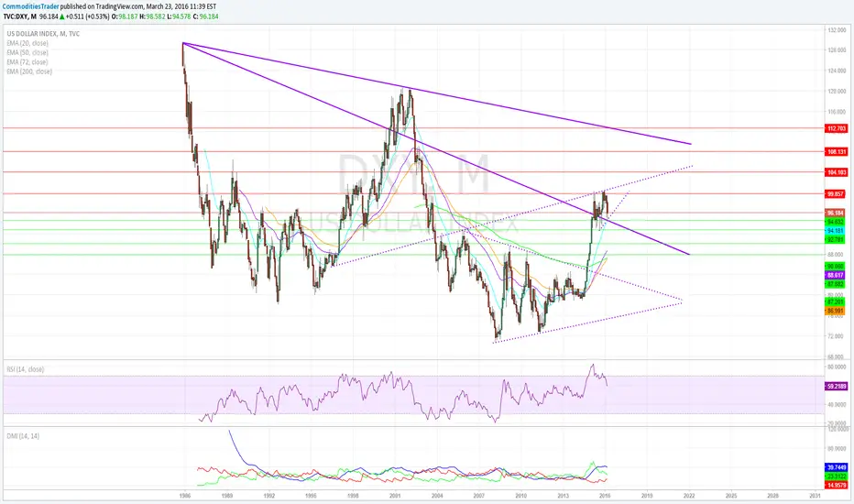The image size is (854, 504).
Task: Click the 99.857 red price label
Action: 836,194
